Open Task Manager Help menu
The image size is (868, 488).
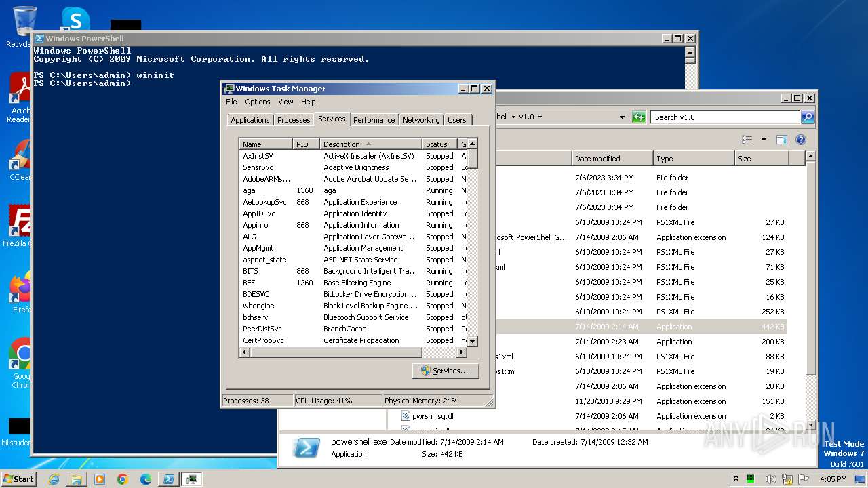(x=309, y=102)
